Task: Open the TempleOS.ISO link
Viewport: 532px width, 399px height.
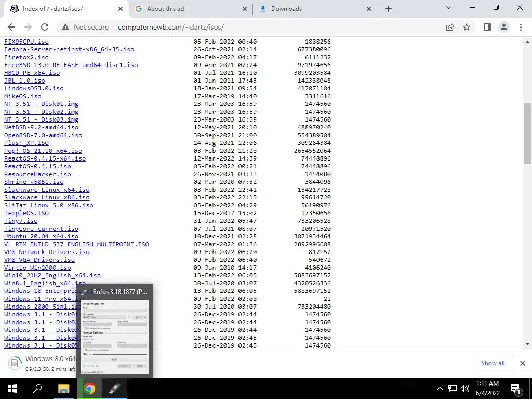Action: 26,213
